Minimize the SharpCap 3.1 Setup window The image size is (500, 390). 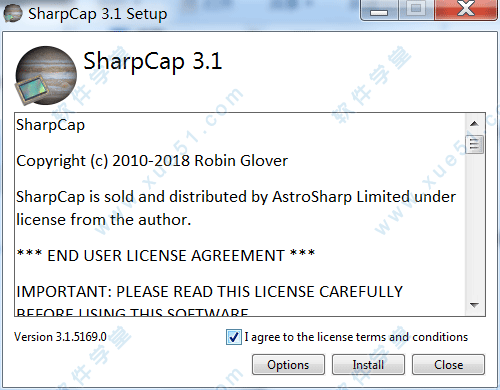379,11
